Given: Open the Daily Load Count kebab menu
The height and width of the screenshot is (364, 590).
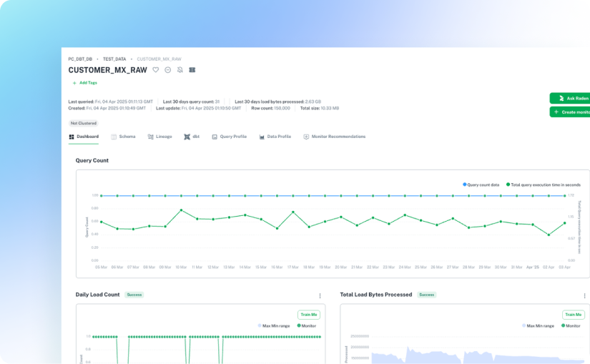Looking at the screenshot, I should tap(320, 296).
